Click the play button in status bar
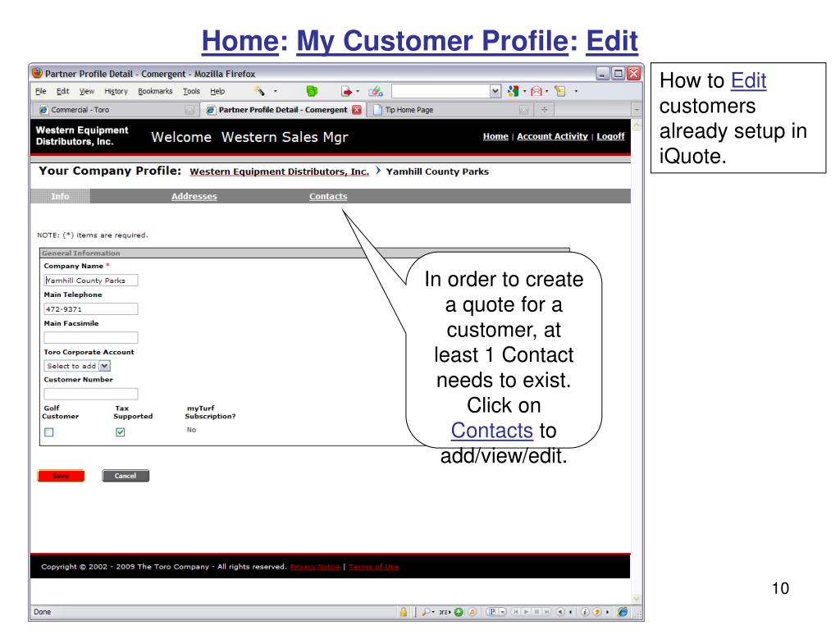840x630 pixels. tap(526, 612)
